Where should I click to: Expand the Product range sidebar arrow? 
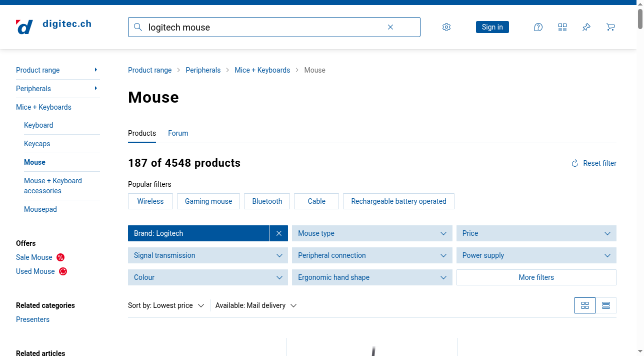coord(95,70)
